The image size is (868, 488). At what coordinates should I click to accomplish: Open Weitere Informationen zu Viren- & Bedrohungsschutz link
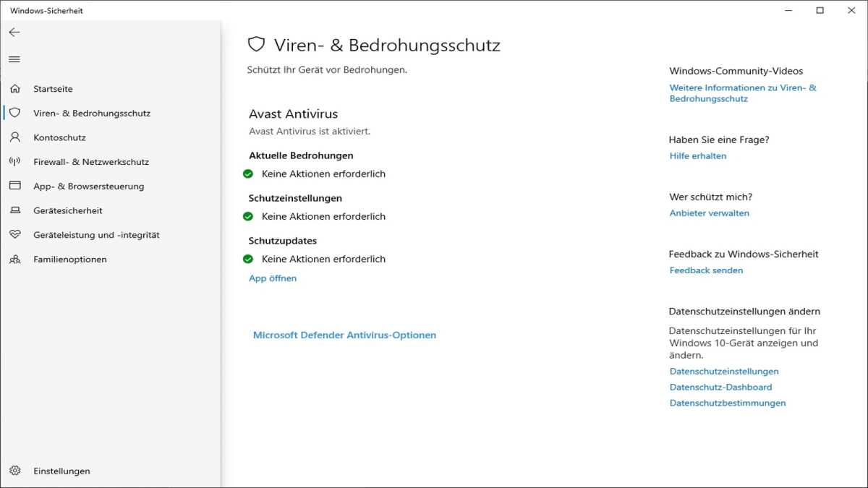(743, 93)
